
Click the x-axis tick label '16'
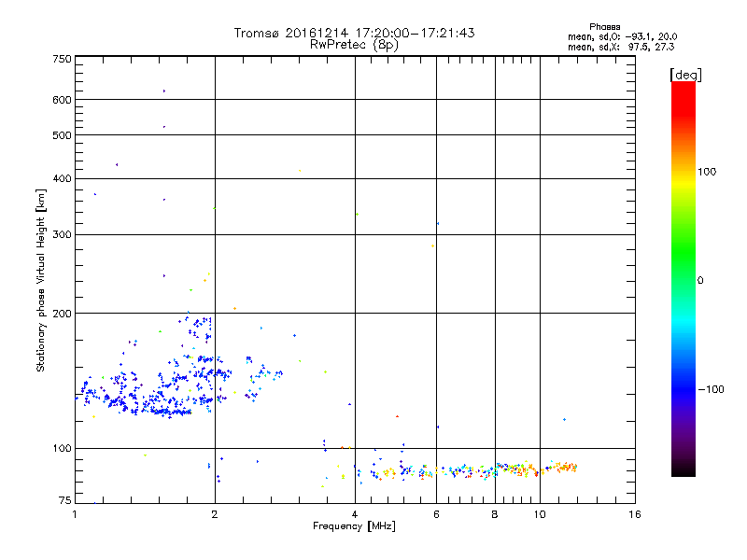(x=635, y=514)
